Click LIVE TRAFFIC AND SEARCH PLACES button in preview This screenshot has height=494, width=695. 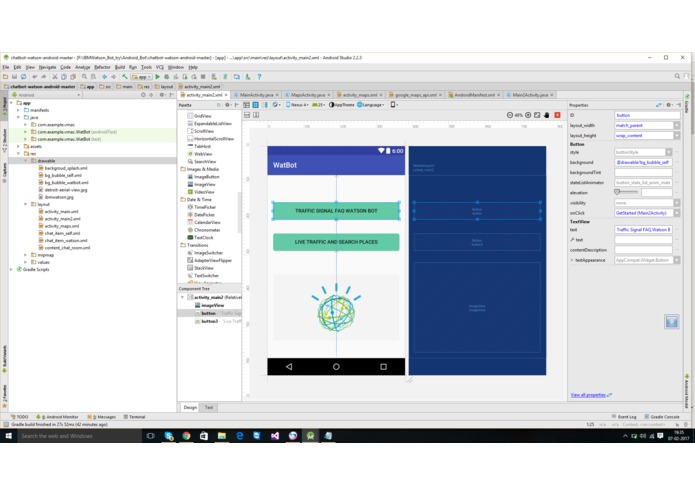click(x=336, y=242)
